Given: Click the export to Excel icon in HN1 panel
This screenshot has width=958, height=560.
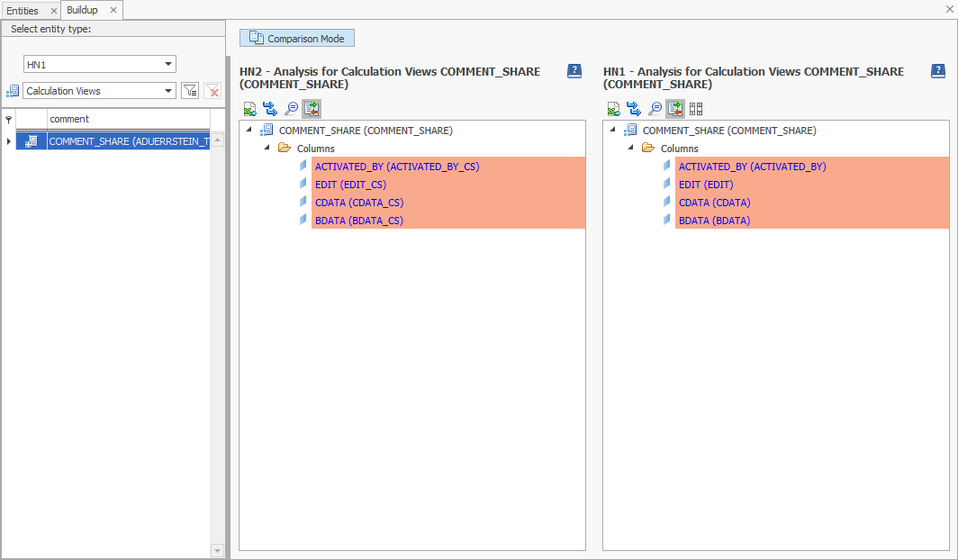Looking at the screenshot, I should (x=613, y=108).
